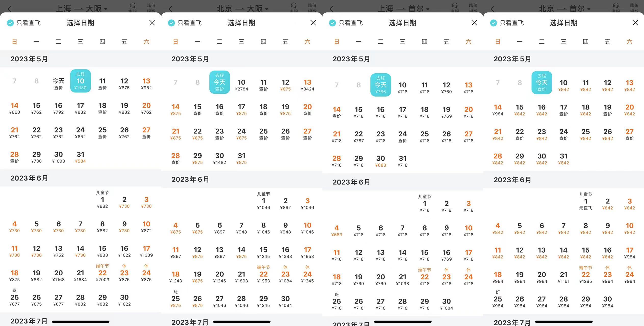Tap the 今天 ¥786 departure chip on 上海—首尔 calendar

tap(381, 85)
